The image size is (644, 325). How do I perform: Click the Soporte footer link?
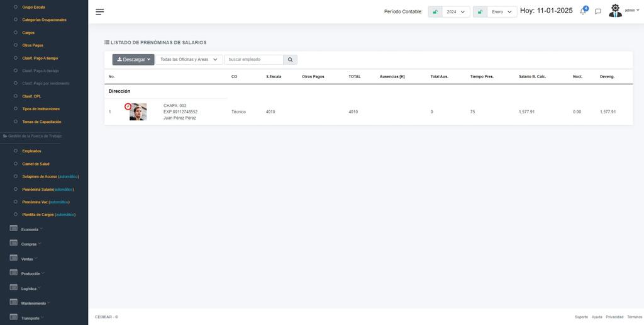[x=581, y=317]
